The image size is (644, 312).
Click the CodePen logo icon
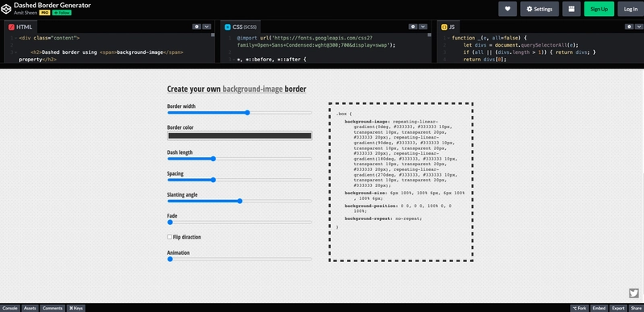coord(6,9)
